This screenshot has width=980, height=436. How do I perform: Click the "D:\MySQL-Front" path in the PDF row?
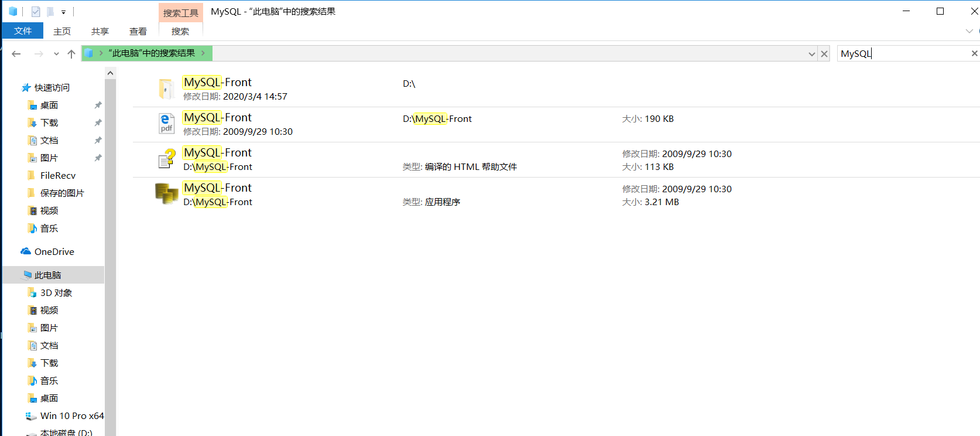[437, 118]
